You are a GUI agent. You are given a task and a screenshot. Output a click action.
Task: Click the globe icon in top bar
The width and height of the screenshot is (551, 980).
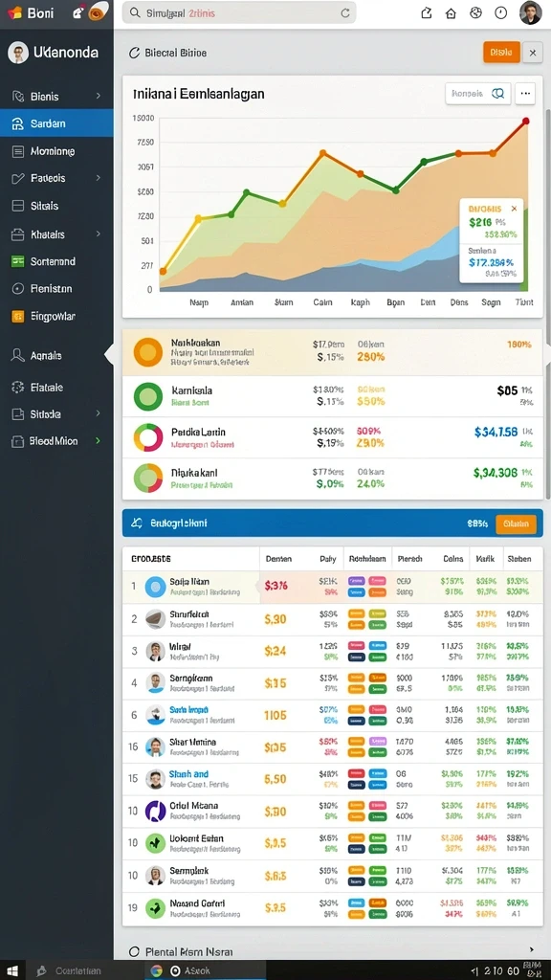point(476,12)
